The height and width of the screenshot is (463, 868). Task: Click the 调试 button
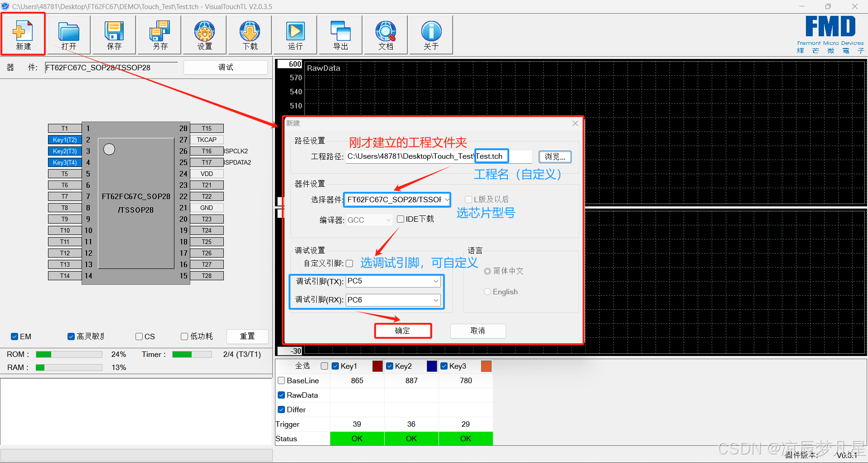[x=226, y=67]
